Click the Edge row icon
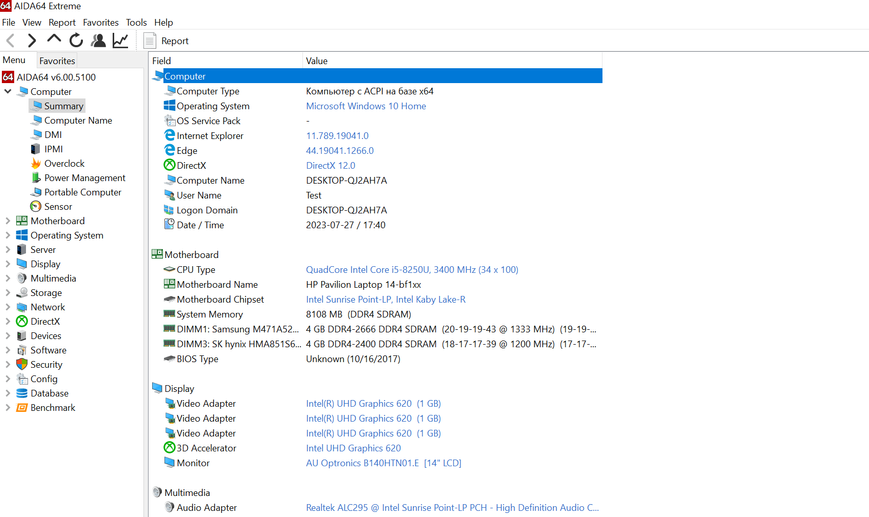The image size is (869, 517). click(170, 150)
